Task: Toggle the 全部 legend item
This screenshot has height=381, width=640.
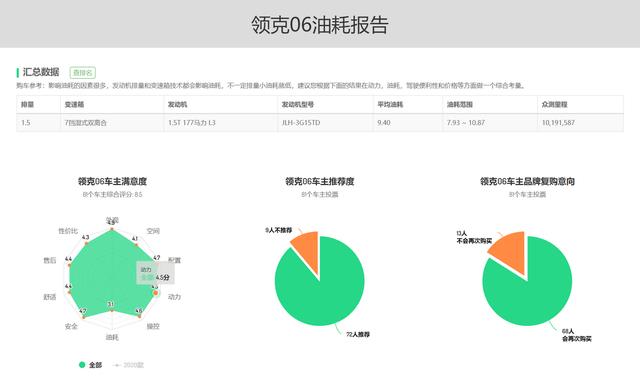Action: [90, 365]
